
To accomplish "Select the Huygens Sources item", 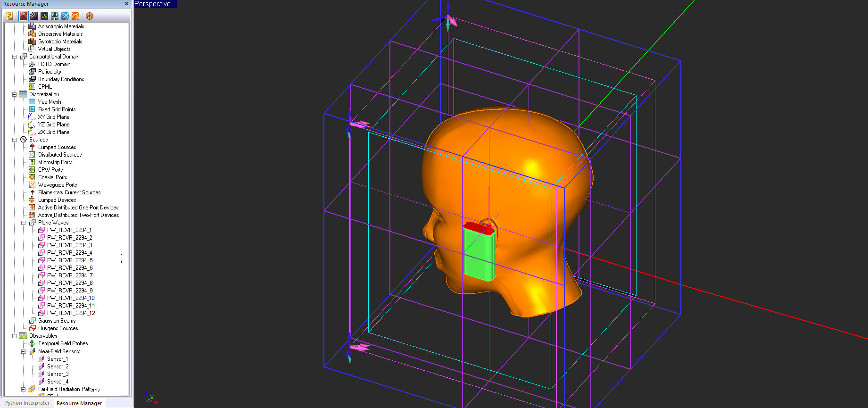I will pos(58,328).
